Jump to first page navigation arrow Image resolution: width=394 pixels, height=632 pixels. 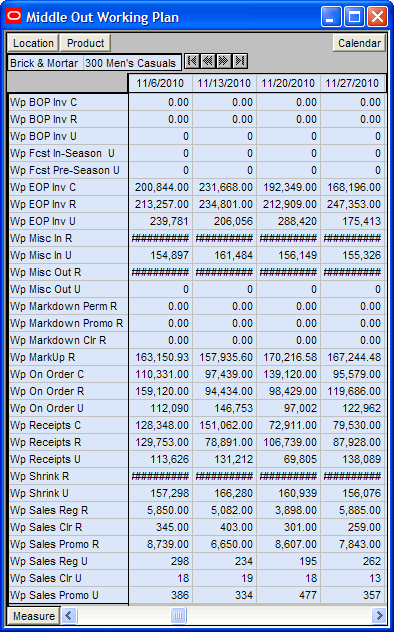[192, 61]
